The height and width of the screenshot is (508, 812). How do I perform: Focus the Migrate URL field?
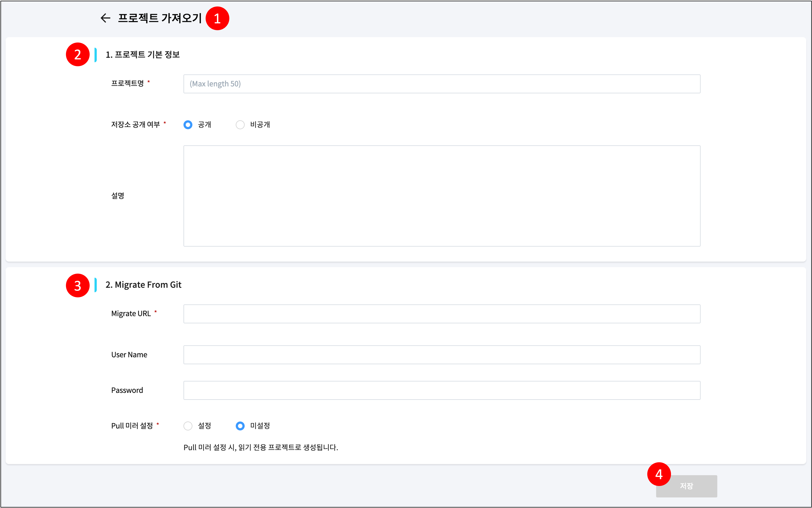[x=442, y=314]
